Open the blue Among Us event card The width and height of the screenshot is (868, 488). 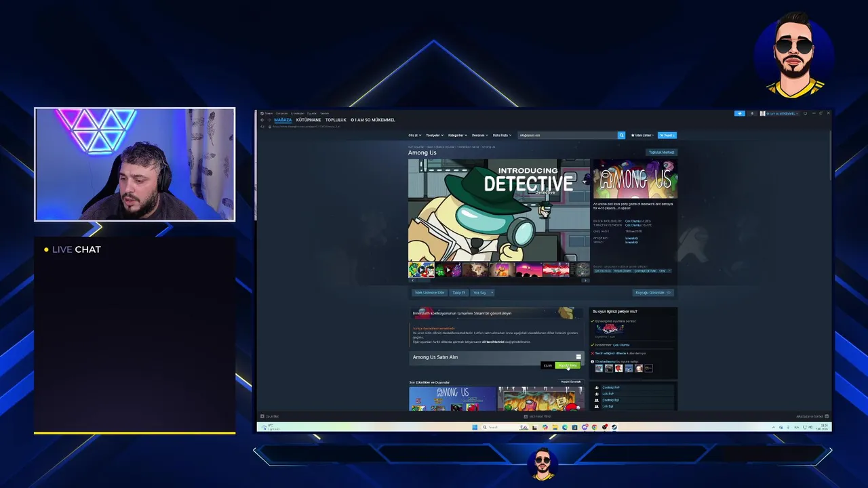pyautogui.click(x=452, y=399)
